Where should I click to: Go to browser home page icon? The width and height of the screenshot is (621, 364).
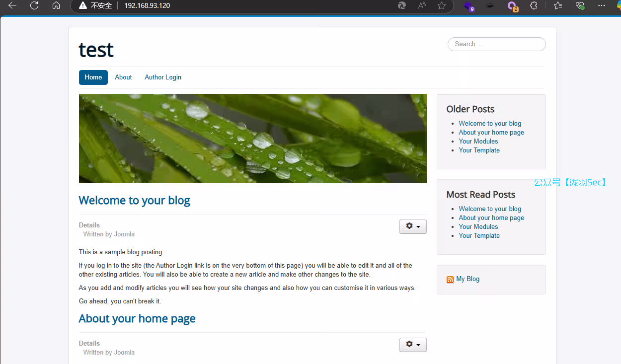(x=56, y=5)
